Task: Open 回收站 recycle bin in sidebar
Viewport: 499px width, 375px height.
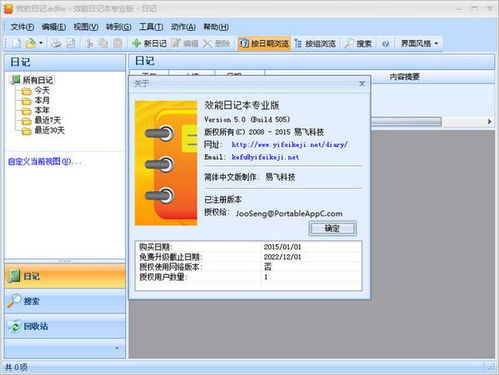Action: tap(65, 326)
